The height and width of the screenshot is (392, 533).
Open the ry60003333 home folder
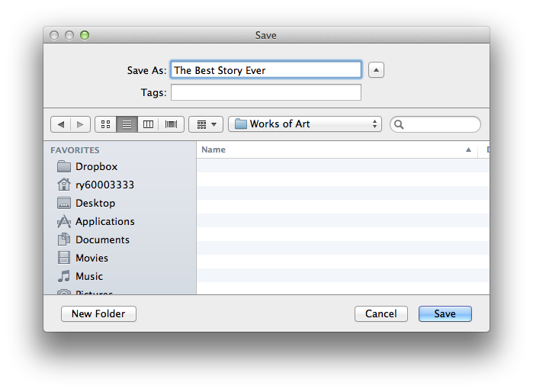(120, 185)
